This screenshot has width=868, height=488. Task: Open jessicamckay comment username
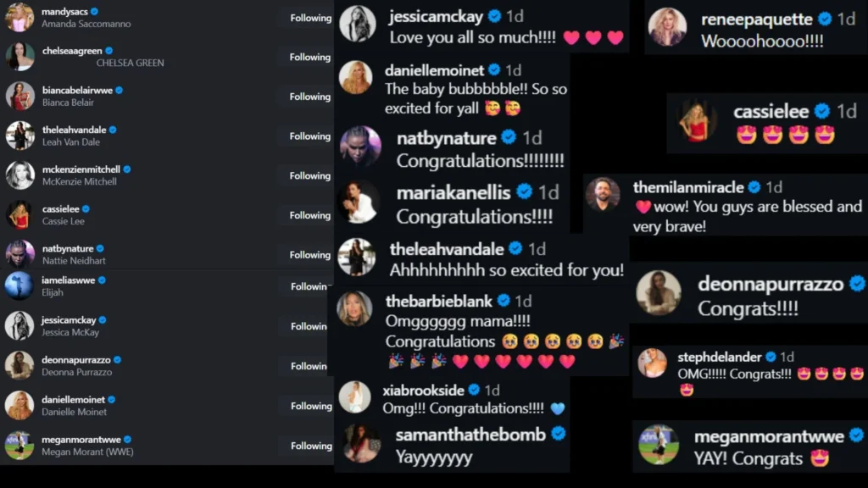437,17
